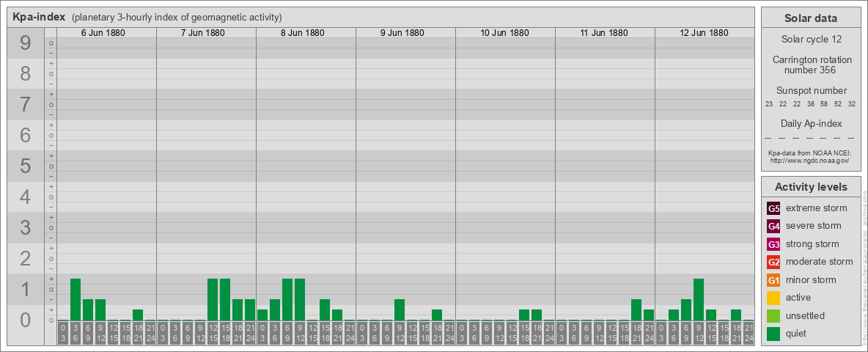Click the 10 Jun 15–18 hour green bar

[523, 315]
